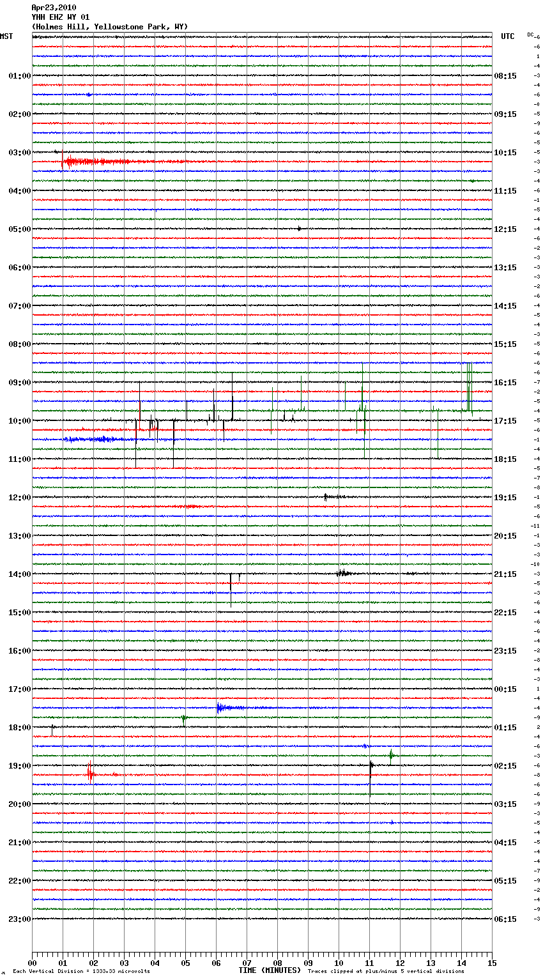The width and height of the screenshot is (543, 980).
Task: Click the 19:15 UTC row label
Action: pos(505,498)
